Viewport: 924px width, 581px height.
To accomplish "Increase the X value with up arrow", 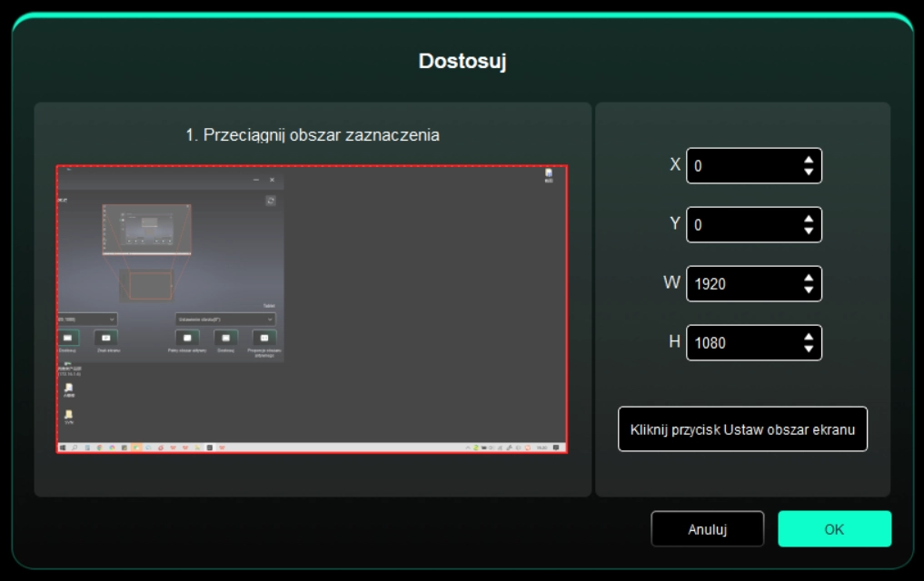I will point(809,161).
